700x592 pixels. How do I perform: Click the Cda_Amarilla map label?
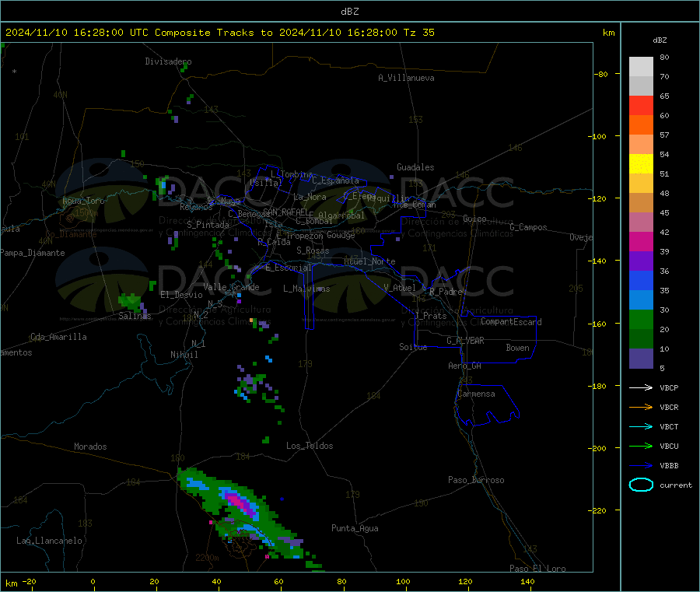click(58, 337)
